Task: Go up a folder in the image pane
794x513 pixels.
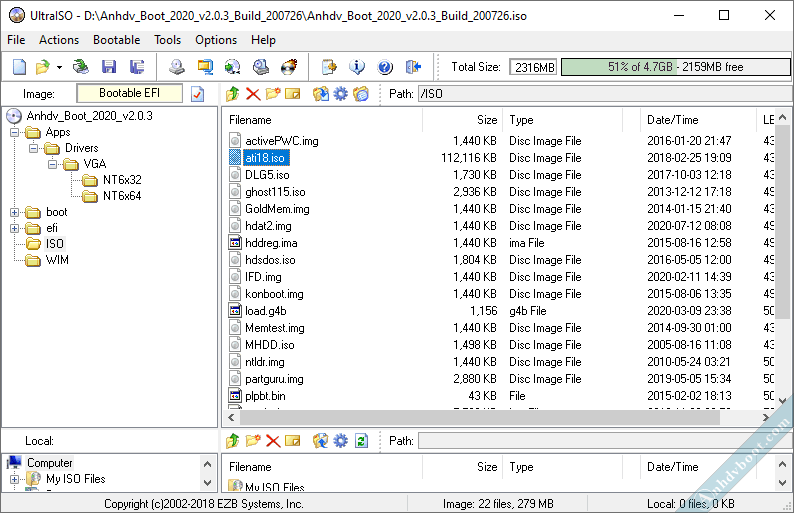Action: pyautogui.click(x=232, y=94)
